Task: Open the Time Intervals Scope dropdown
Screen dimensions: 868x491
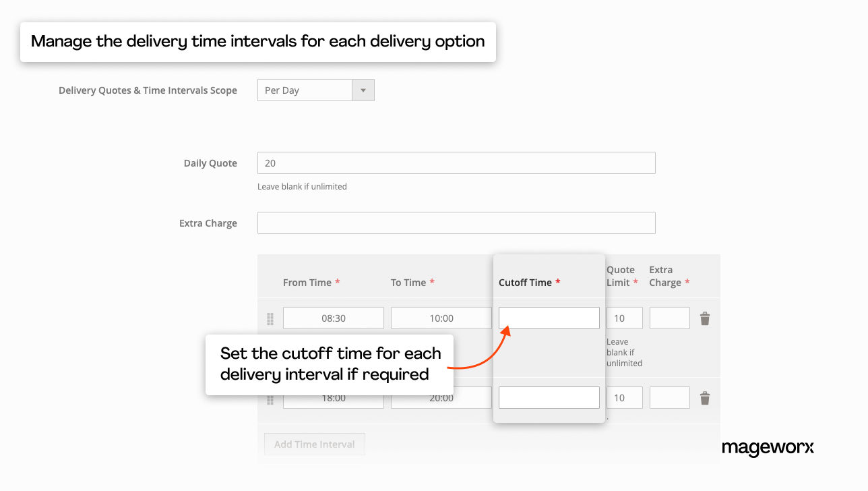Action: (x=315, y=90)
